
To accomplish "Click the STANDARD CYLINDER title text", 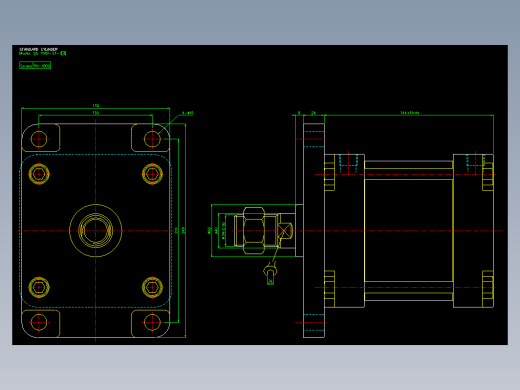I will coord(38,49).
